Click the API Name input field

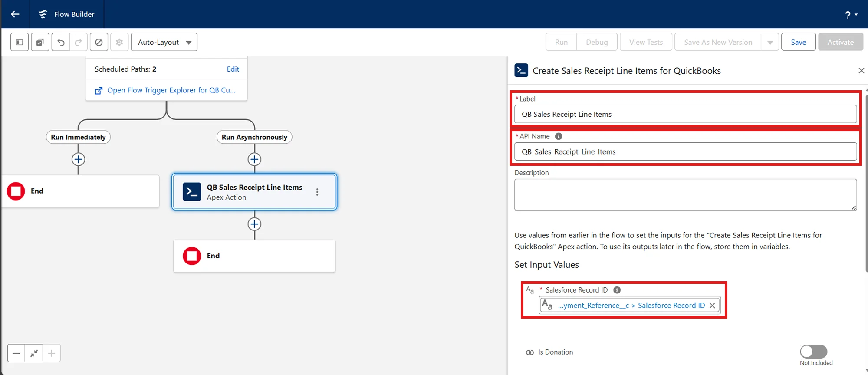pos(686,151)
